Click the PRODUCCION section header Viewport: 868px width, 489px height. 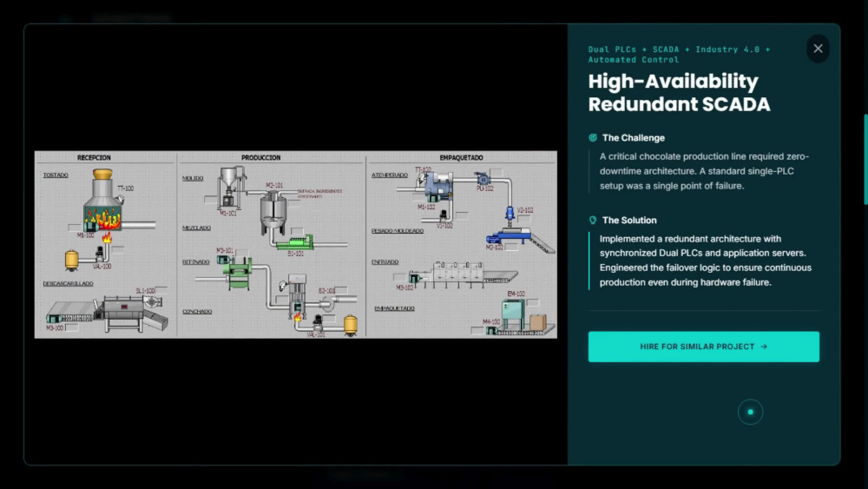click(x=260, y=158)
